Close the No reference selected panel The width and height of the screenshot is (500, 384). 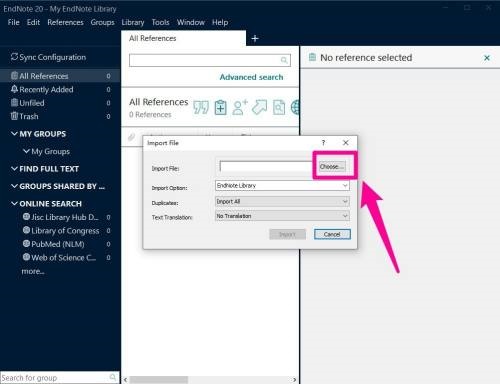(x=487, y=58)
